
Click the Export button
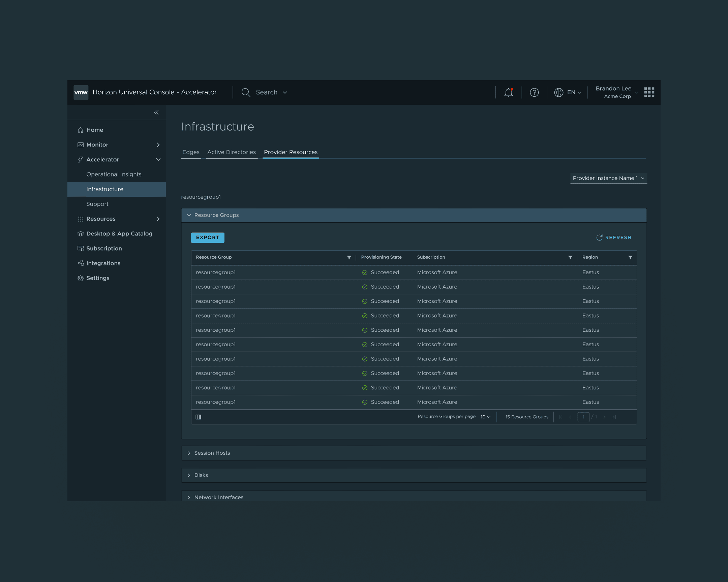tap(207, 237)
